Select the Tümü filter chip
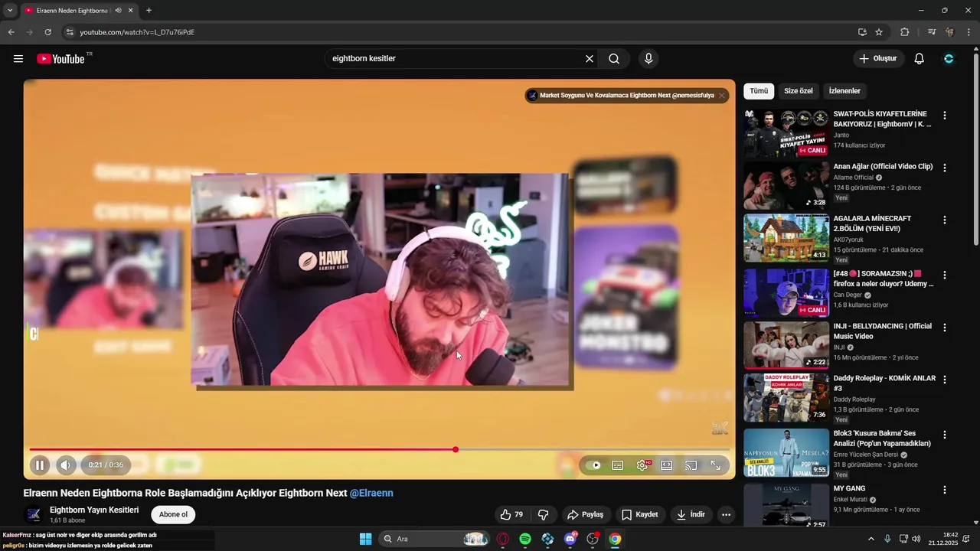980x551 pixels. click(759, 91)
